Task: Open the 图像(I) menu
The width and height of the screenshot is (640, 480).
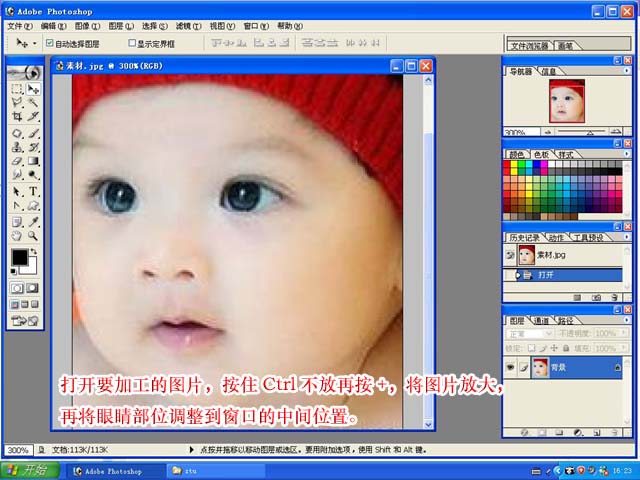Action: (x=87, y=26)
